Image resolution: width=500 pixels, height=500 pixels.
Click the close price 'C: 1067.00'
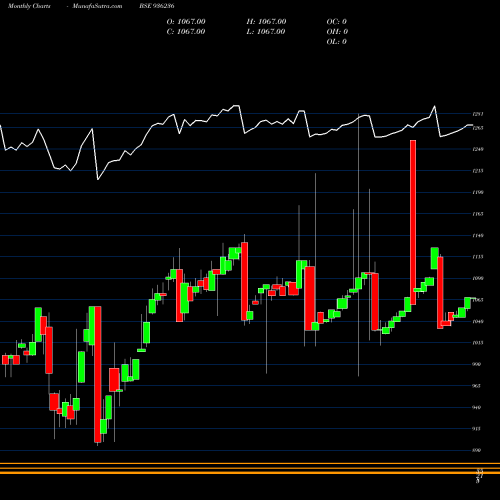[186, 32]
